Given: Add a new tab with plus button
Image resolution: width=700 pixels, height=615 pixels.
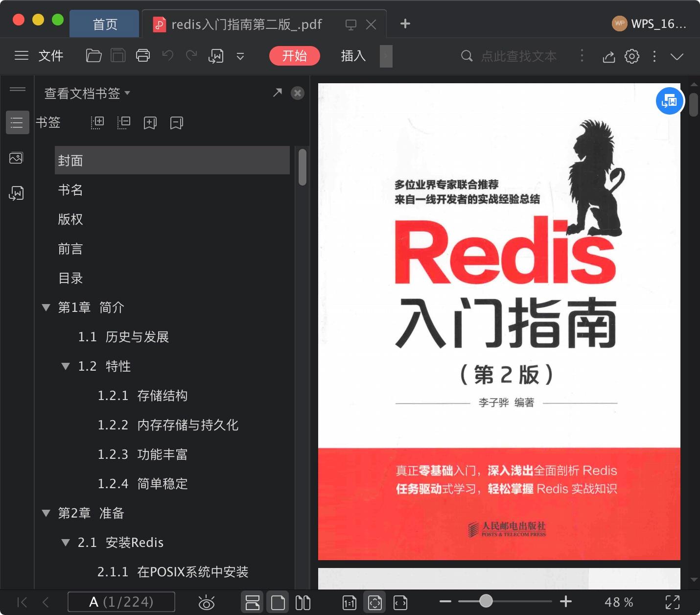Looking at the screenshot, I should point(405,24).
